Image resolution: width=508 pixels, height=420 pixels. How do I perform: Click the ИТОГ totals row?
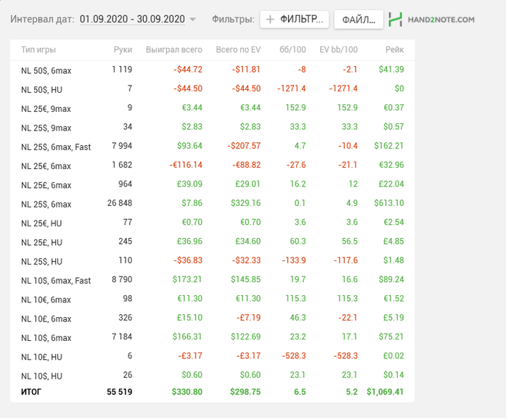pos(212,392)
